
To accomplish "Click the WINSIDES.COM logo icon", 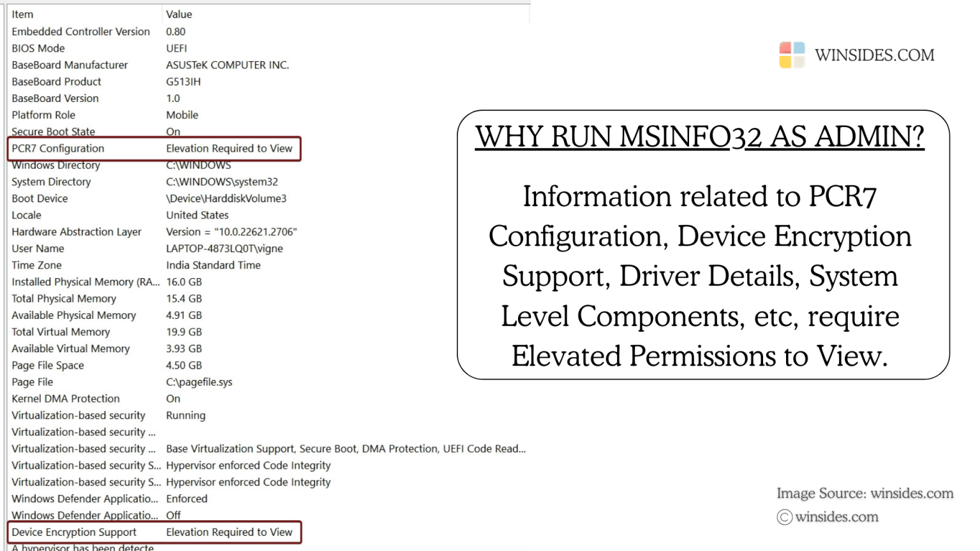I will [x=791, y=55].
